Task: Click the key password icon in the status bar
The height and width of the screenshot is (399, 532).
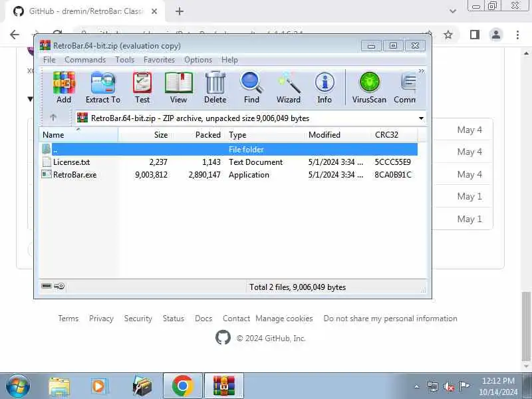Action: 59,286
